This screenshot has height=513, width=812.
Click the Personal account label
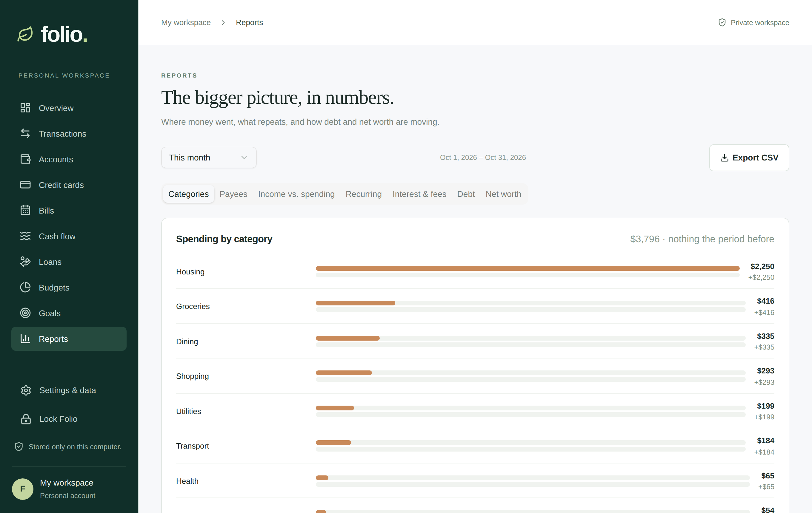[67, 496]
